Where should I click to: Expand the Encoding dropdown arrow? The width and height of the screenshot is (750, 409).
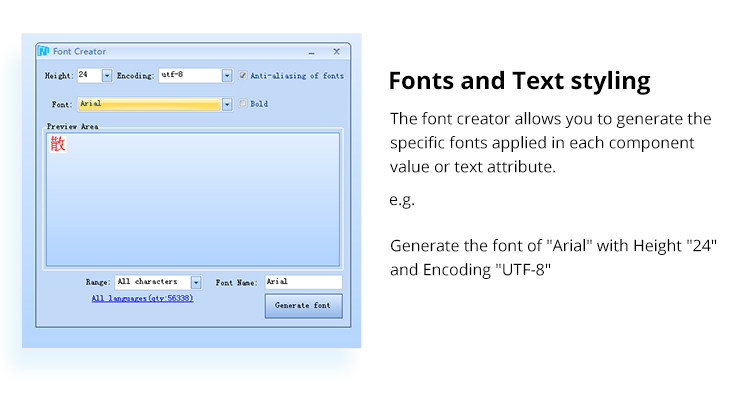tap(227, 76)
